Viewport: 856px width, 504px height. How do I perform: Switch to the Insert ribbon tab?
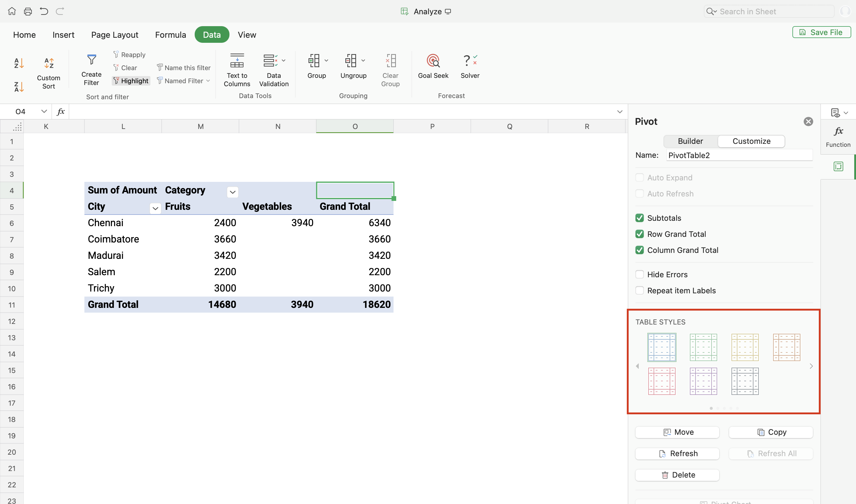[64, 35]
